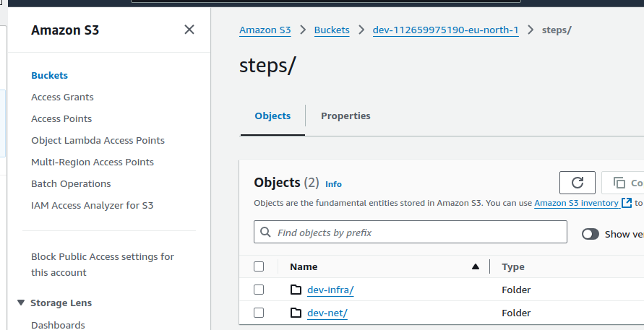Click the Storage Lens section label
The height and width of the screenshot is (330, 644).
point(61,303)
